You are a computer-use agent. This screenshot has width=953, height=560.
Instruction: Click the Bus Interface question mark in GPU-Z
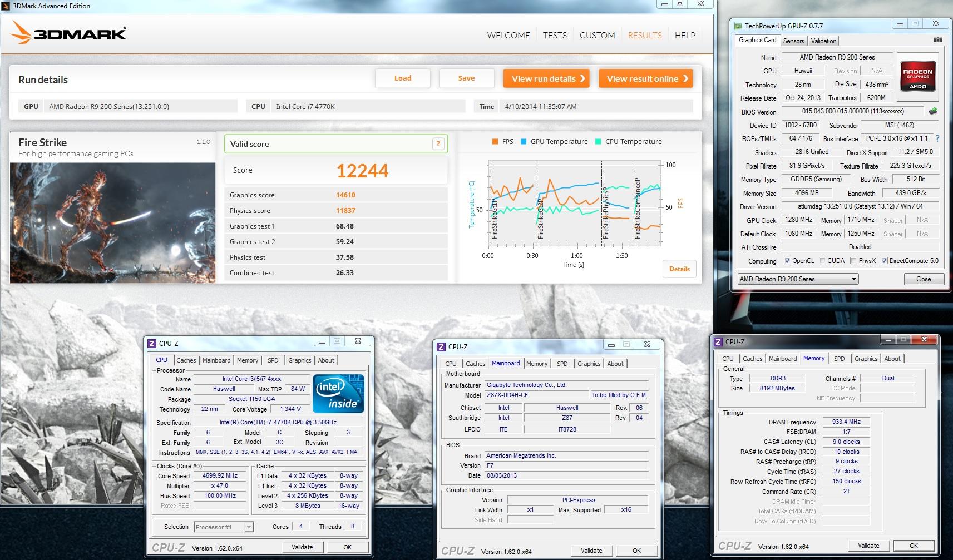(937, 138)
